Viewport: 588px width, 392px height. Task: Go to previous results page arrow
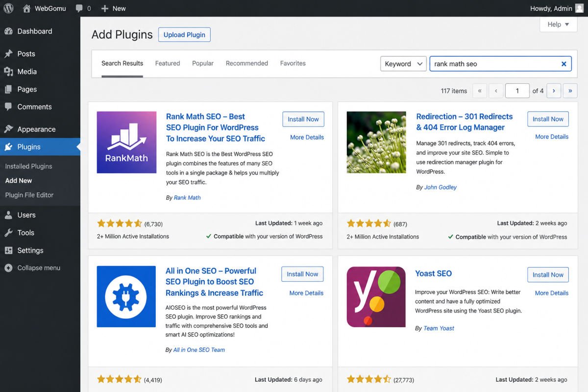pyautogui.click(x=496, y=91)
